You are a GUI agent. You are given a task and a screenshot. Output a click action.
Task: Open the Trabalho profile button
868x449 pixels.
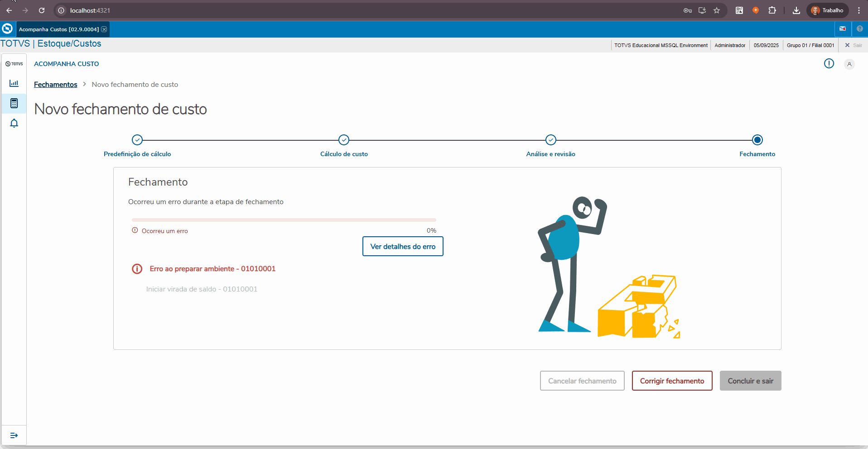click(827, 10)
